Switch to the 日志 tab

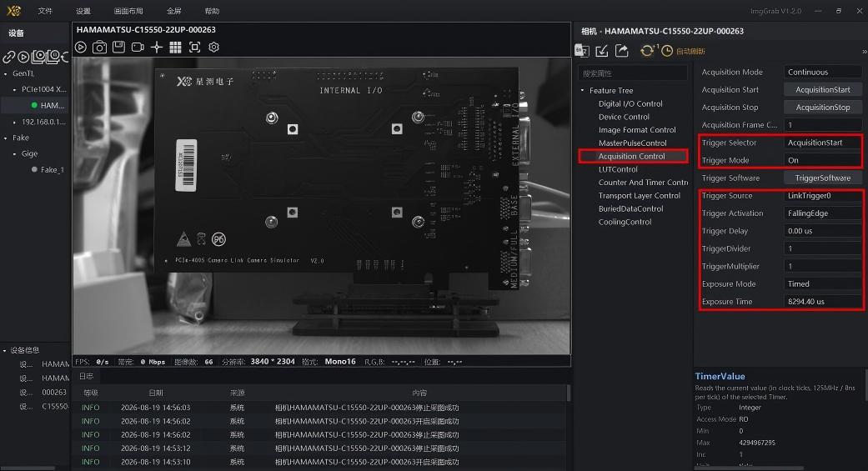pyautogui.click(x=87, y=376)
